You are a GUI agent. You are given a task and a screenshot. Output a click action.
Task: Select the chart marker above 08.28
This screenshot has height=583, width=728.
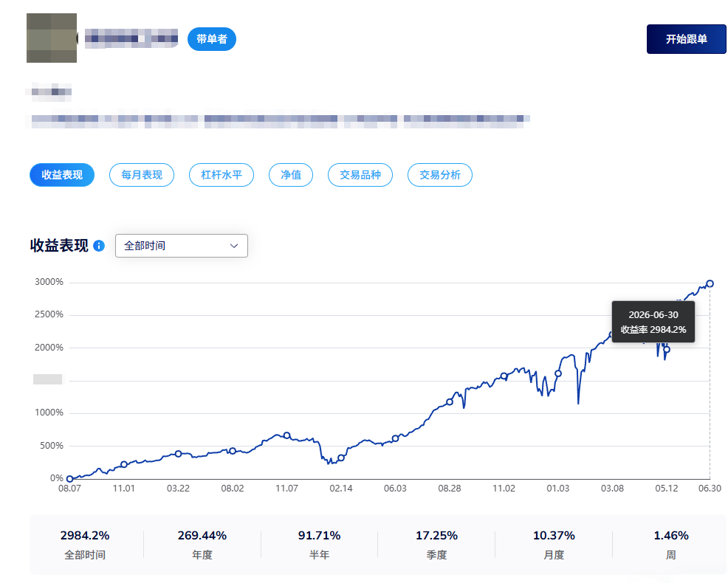click(450, 402)
